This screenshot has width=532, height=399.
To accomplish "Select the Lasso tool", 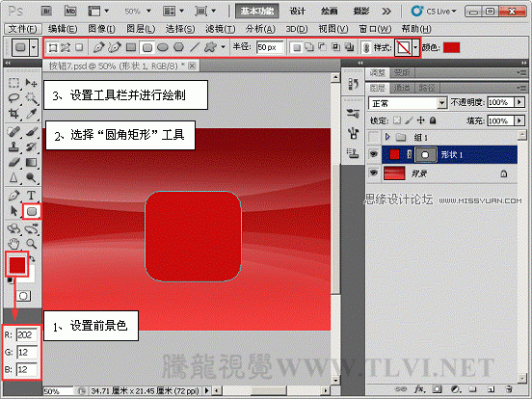I will (x=13, y=98).
